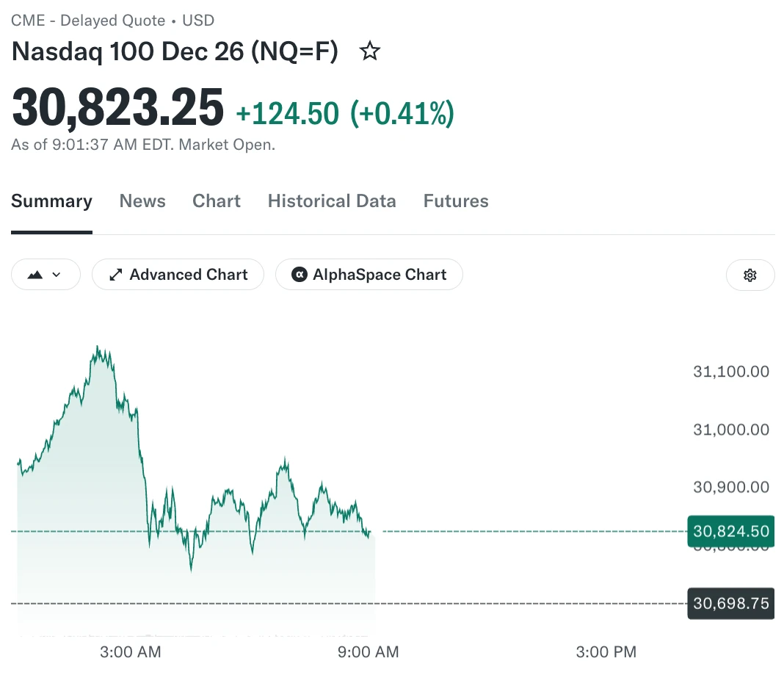Open the Historical Data tab

(332, 201)
